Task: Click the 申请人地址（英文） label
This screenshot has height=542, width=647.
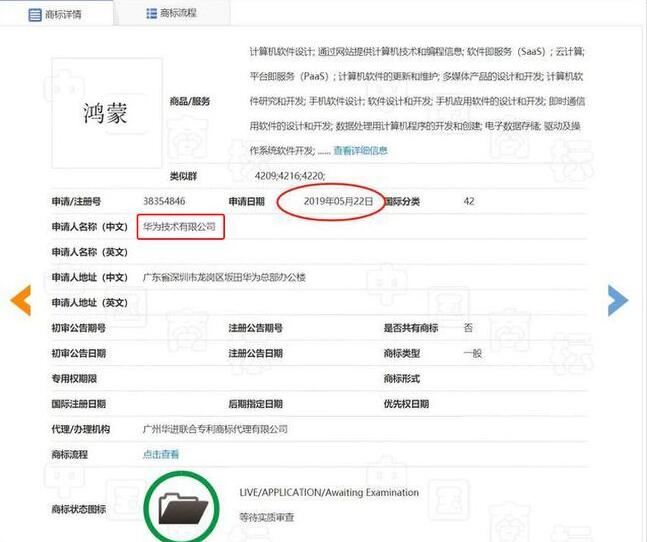Action: 90,303
